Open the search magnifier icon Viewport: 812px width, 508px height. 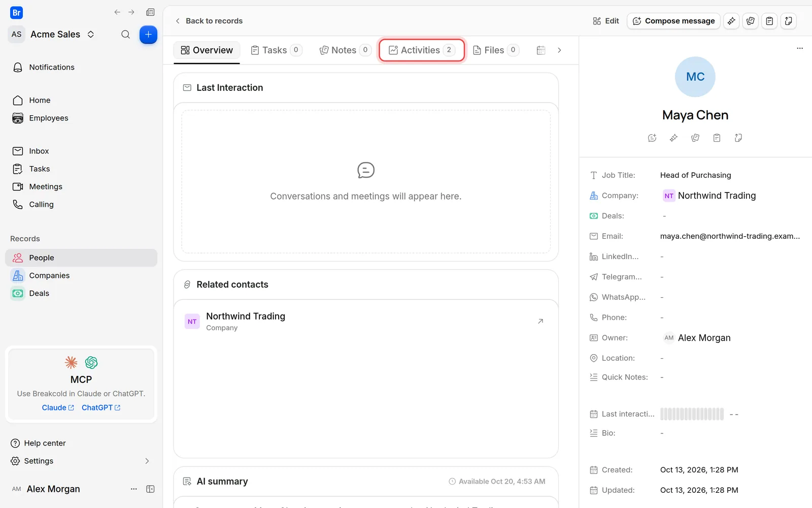(x=125, y=35)
